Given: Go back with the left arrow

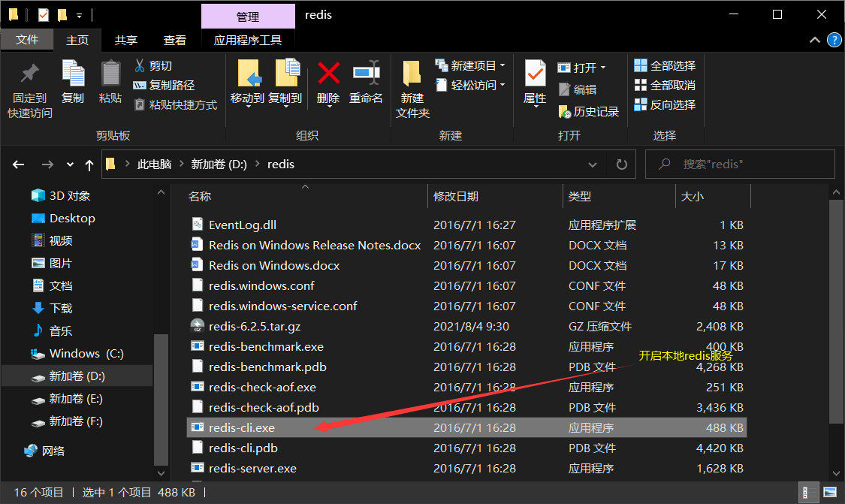Looking at the screenshot, I should (x=19, y=164).
